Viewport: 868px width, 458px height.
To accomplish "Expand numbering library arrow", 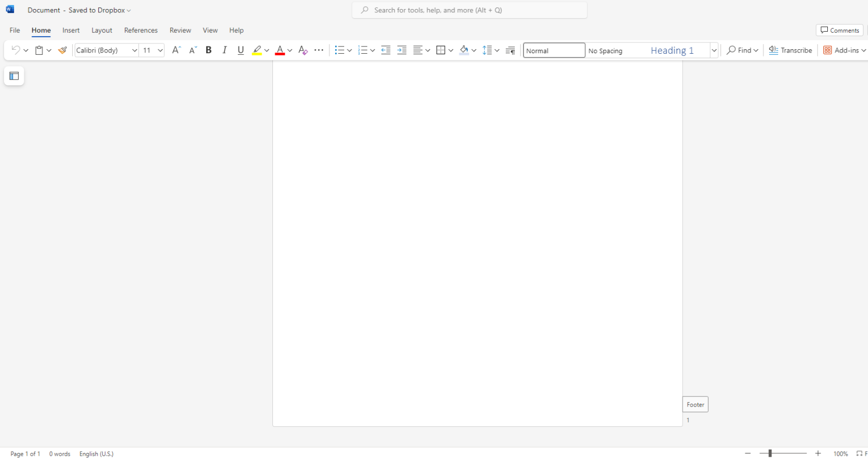I will point(373,50).
